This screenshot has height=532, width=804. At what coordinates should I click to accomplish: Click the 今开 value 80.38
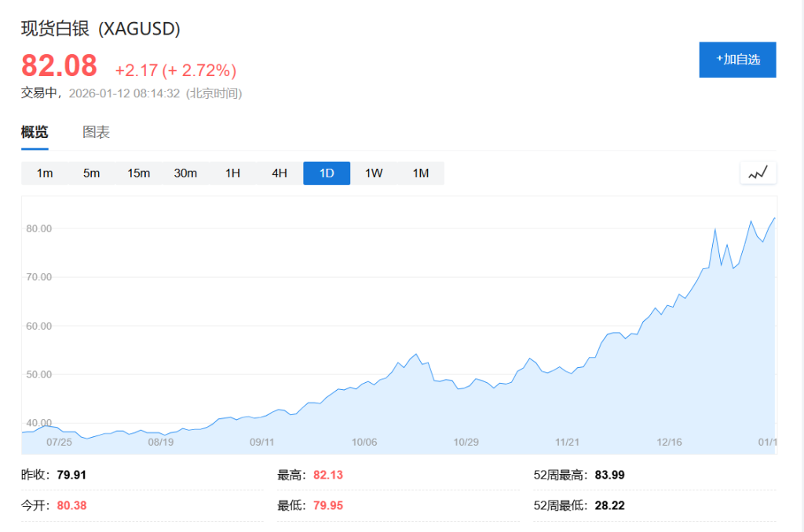pyautogui.click(x=71, y=505)
